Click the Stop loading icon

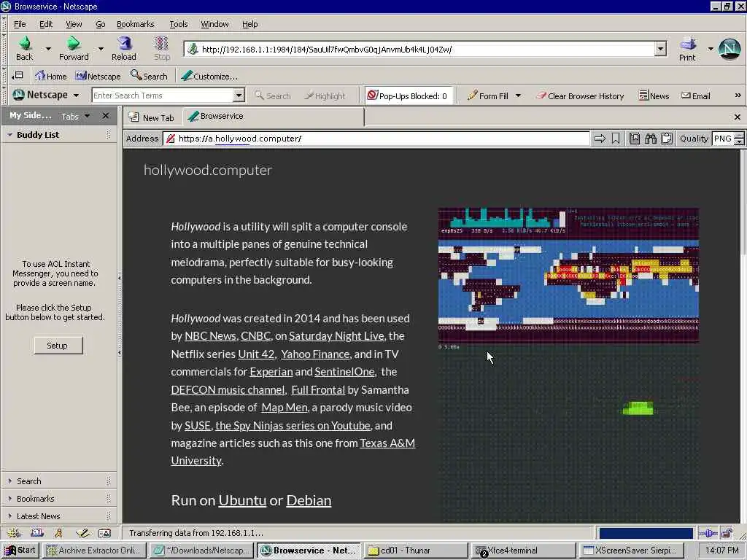pos(161,44)
